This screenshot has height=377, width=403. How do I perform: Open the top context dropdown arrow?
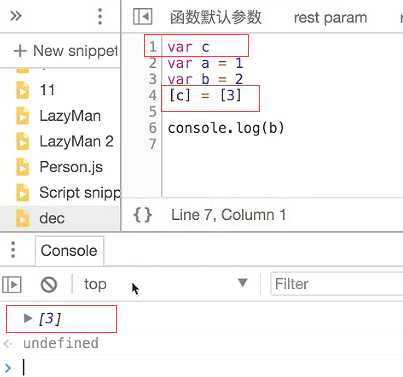[x=243, y=283]
